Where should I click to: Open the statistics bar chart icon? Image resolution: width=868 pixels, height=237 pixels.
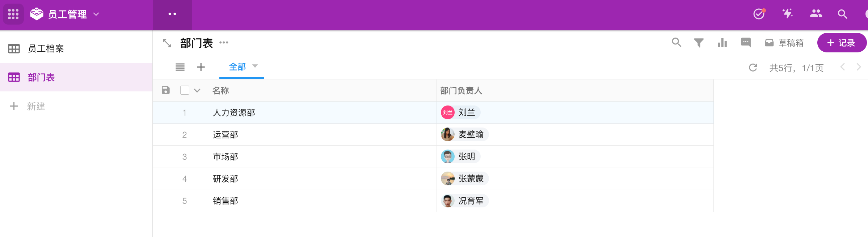(x=722, y=43)
